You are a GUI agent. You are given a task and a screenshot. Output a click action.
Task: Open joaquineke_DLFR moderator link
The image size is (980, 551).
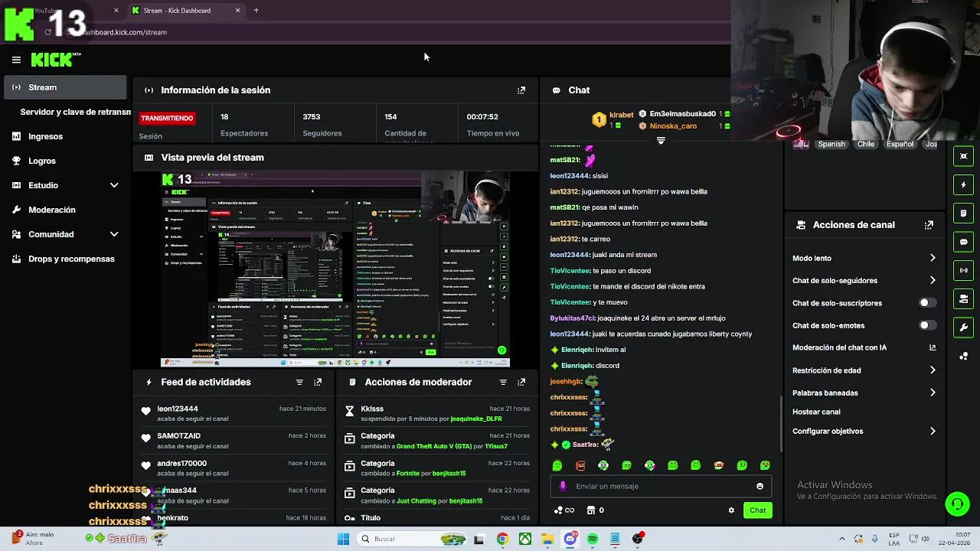[x=476, y=419]
